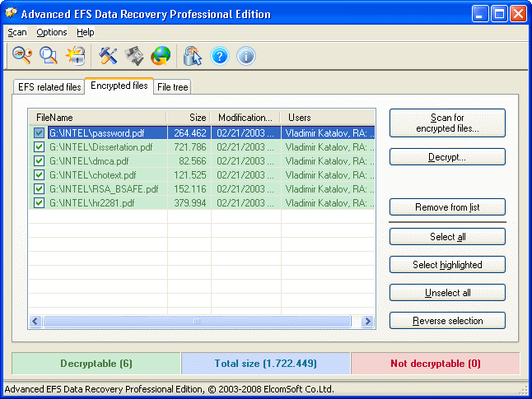Screen dimensions: 532x399
Task: Click the padlock with cursor icon
Action: point(193,55)
